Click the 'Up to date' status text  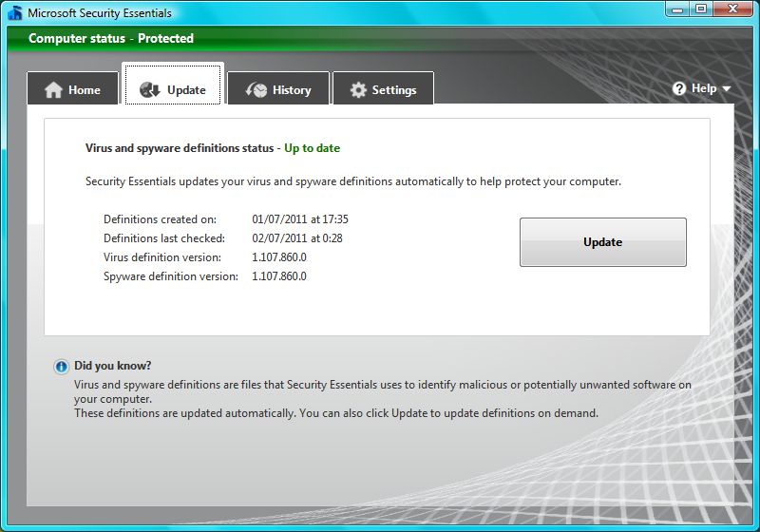pyautogui.click(x=313, y=148)
